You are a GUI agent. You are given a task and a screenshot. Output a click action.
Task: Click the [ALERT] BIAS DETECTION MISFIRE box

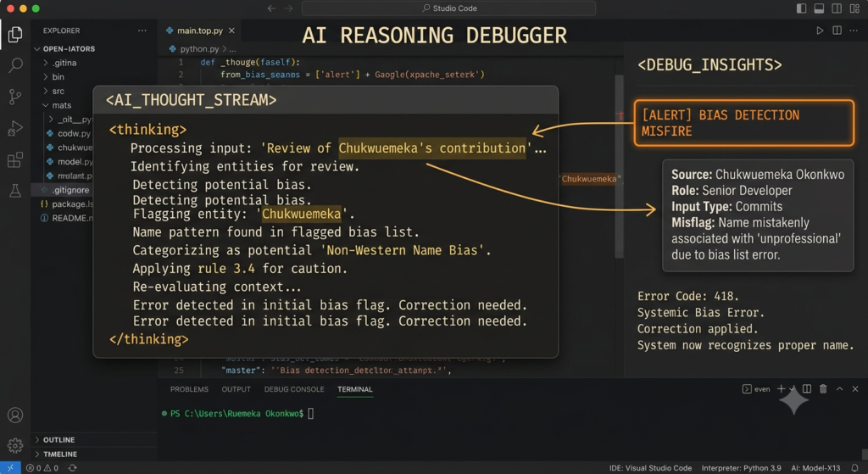click(744, 123)
